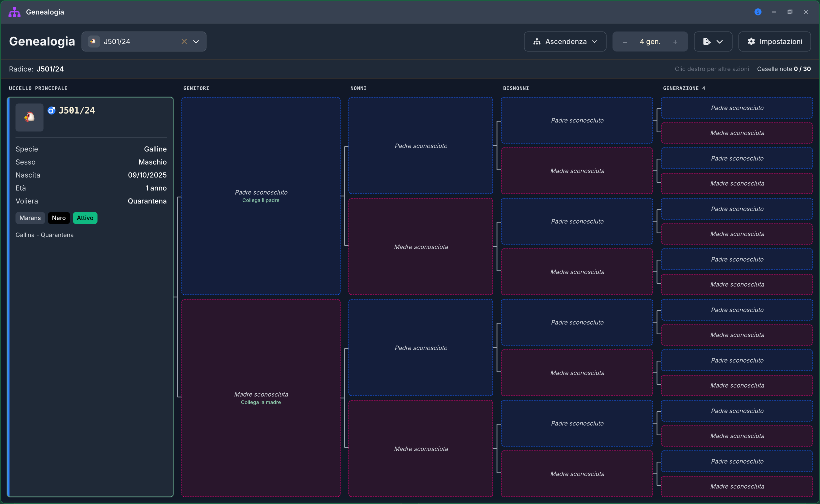Image resolution: width=820 pixels, height=504 pixels.
Task: Click the chicken icon in the bird selector
Action: coord(94,41)
